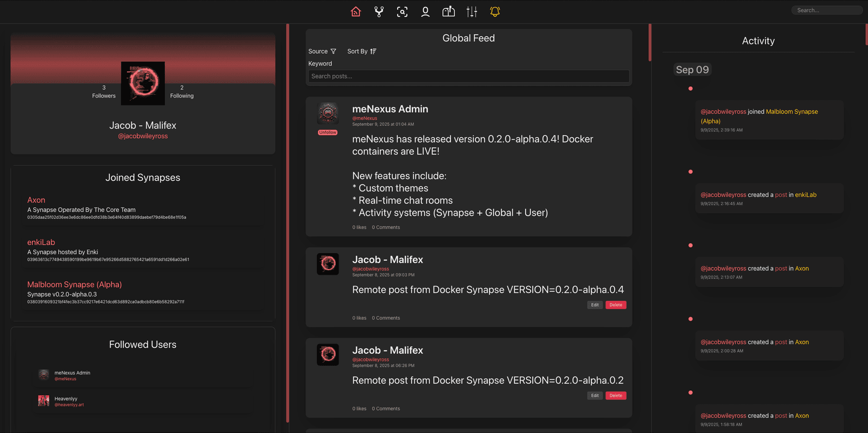The height and width of the screenshot is (433, 868).
Task: Click the @heavenlyy.art handle in Followed Users
Action: click(x=69, y=405)
